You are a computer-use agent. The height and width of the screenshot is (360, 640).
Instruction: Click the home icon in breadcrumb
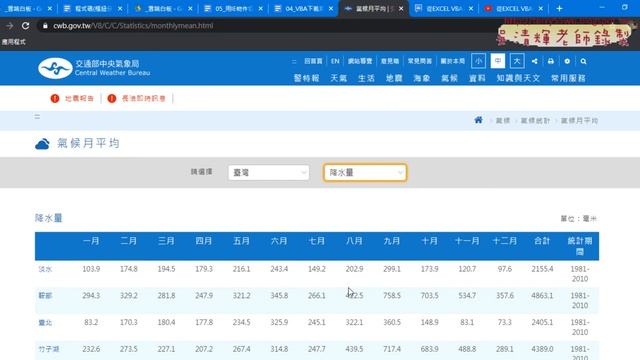click(x=478, y=120)
